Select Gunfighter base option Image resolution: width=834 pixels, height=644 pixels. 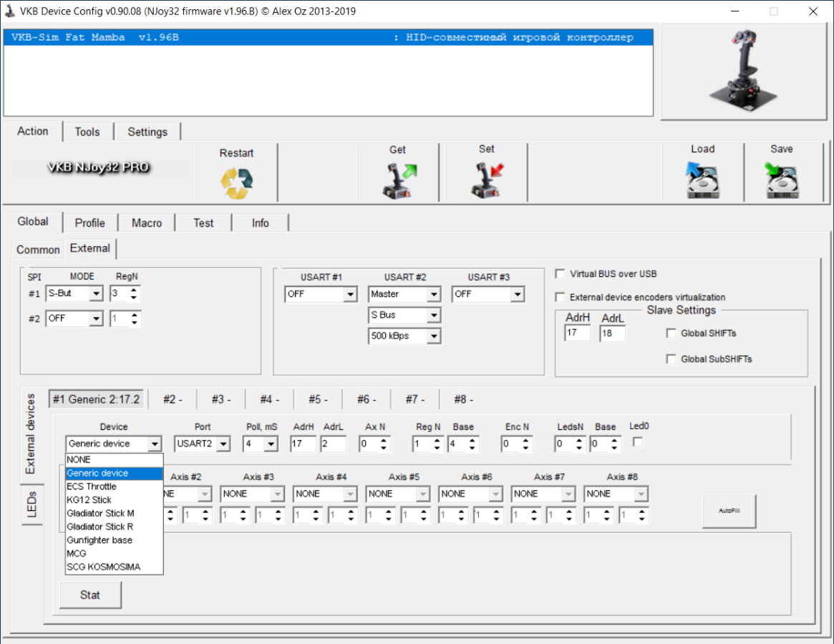click(114, 540)
